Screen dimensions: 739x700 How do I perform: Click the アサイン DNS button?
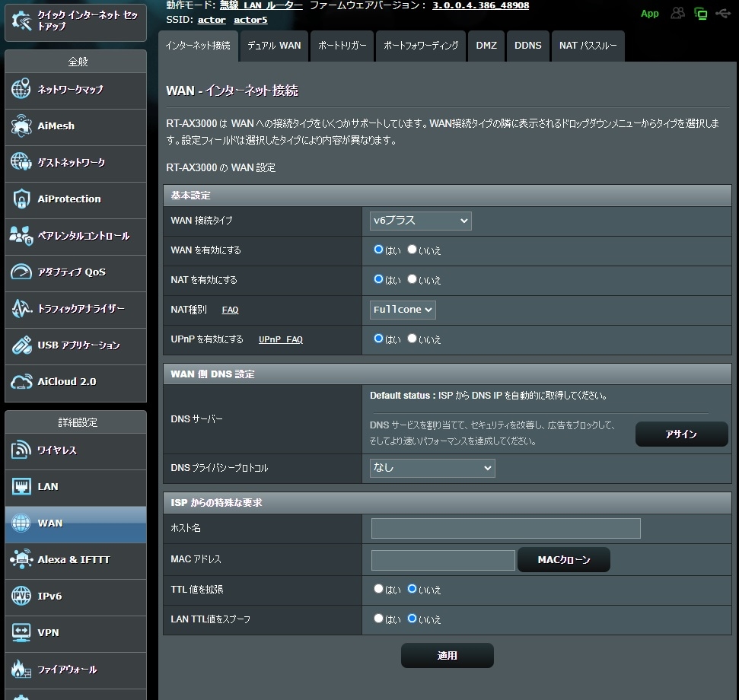click(x=681, y=434)
